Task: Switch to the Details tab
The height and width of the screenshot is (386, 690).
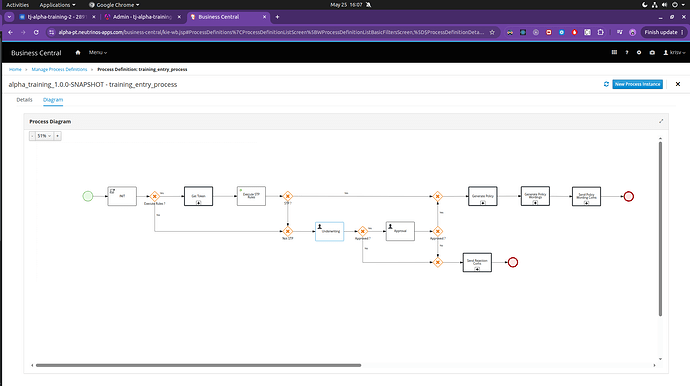Action: [24, 100]
